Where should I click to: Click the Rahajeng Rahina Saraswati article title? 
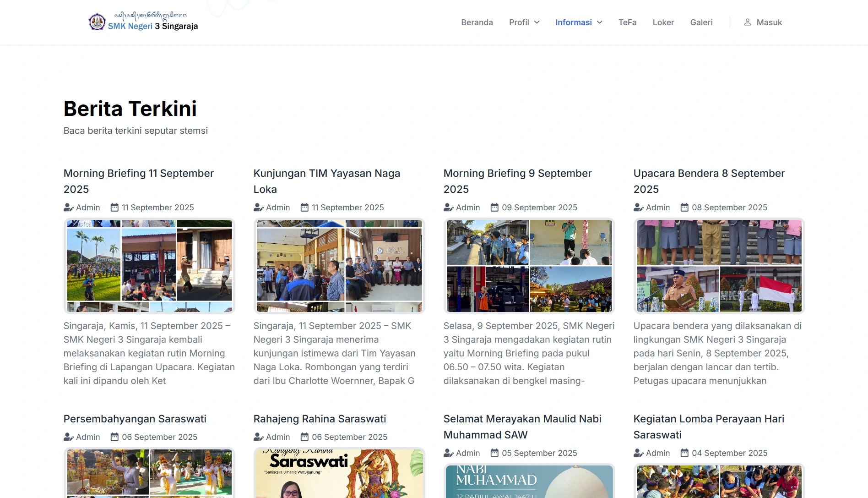[x=320, y=418]
